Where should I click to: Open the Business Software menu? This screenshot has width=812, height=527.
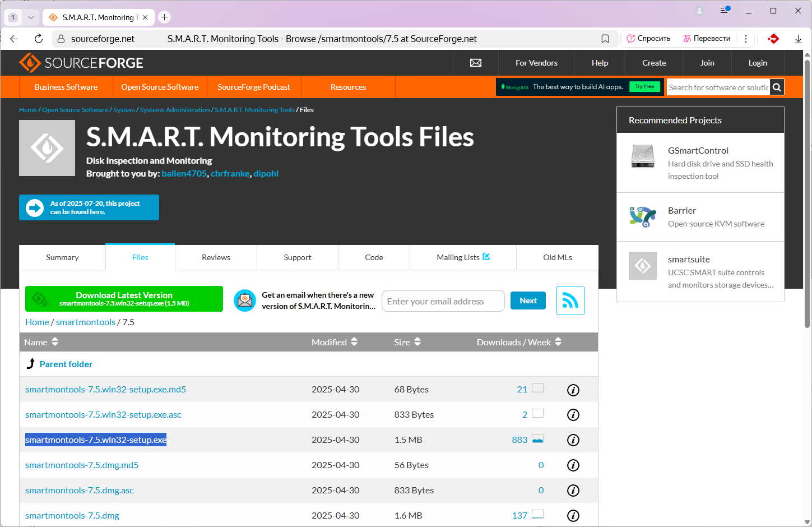click(x=66, y=87)
